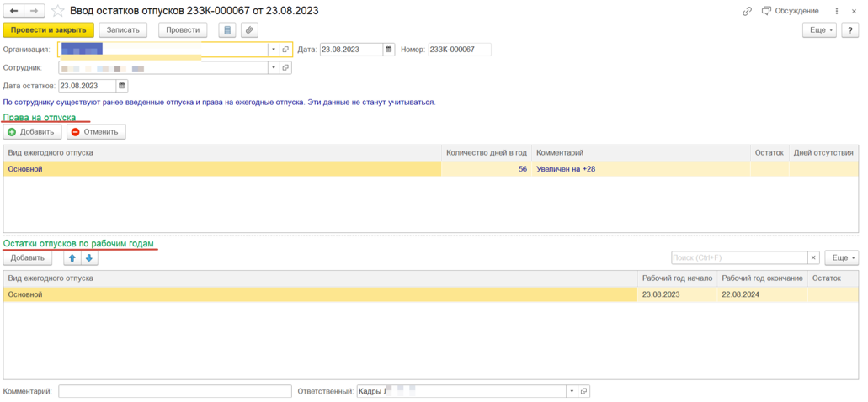Move row up with blue arrow
Viewport: 868px width, 402px height.
[73, 257]
